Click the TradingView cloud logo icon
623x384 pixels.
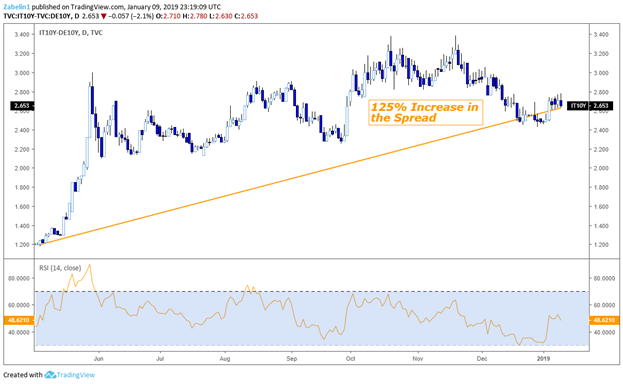(50, 374)
